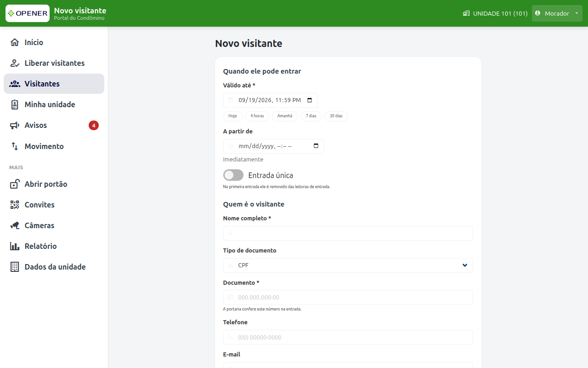Click the Relatório bar chart icon
Screen dimensions: 588x368
click(x=15, y=246)
